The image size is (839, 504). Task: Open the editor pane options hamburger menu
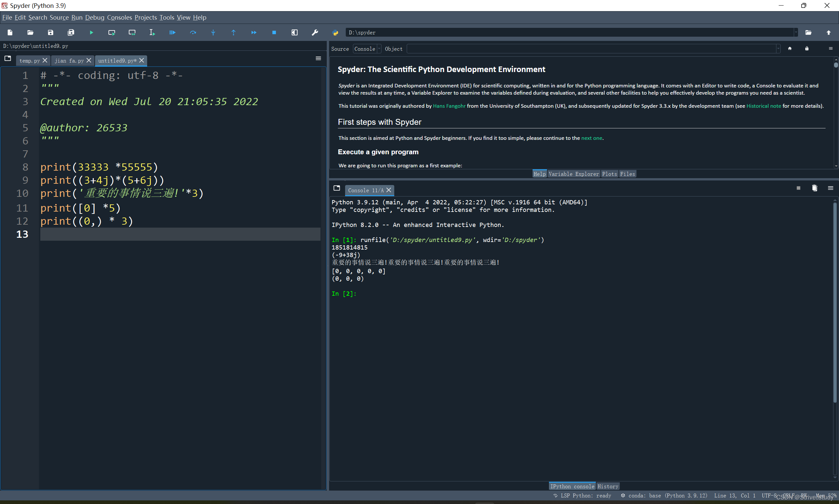[x=318, y=58]
